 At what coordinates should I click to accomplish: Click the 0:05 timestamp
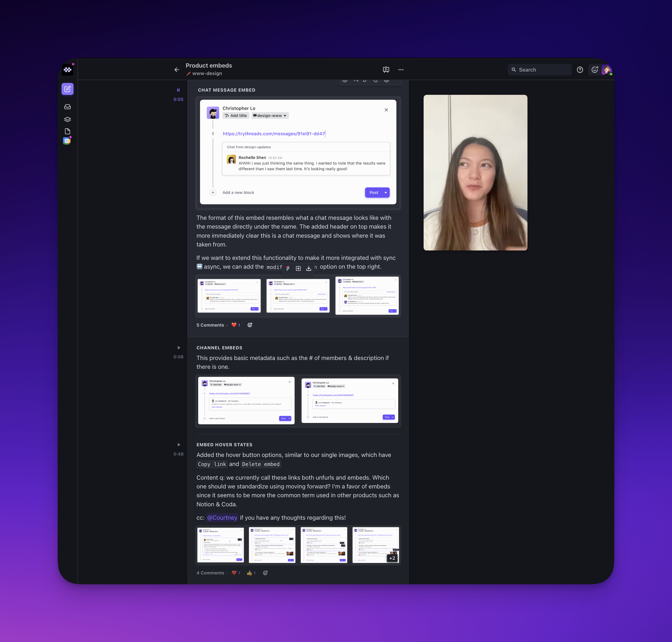[178, 100]
